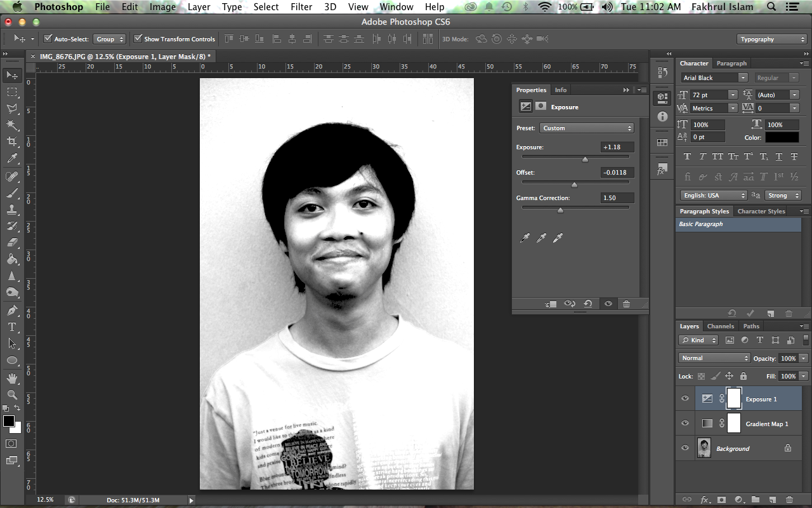Open the font size 72 pt dropdown
Screen dimensions: 812x508
point(733,95)
